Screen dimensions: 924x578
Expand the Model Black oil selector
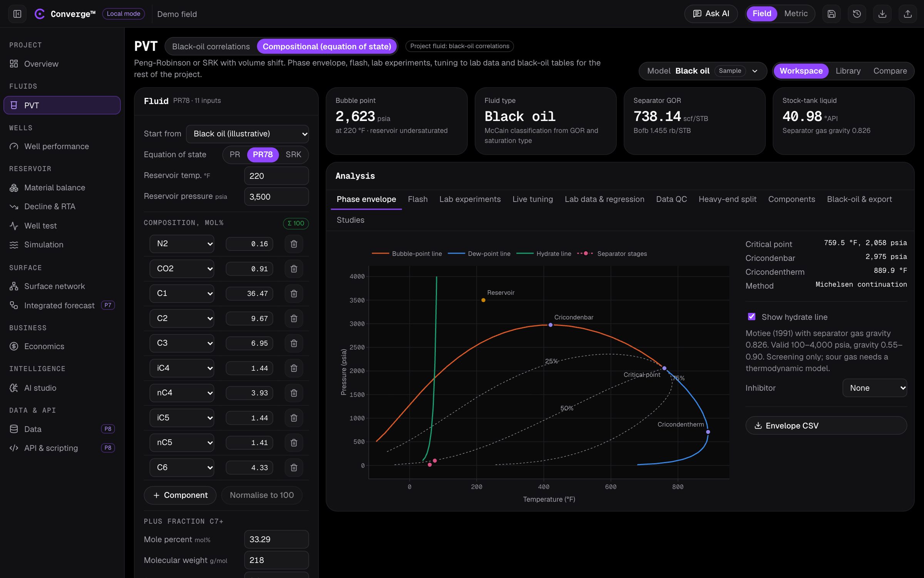pos(703,71)
